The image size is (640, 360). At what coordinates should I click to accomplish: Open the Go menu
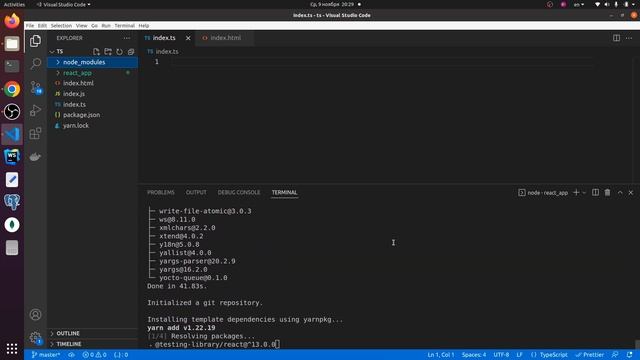94,25
